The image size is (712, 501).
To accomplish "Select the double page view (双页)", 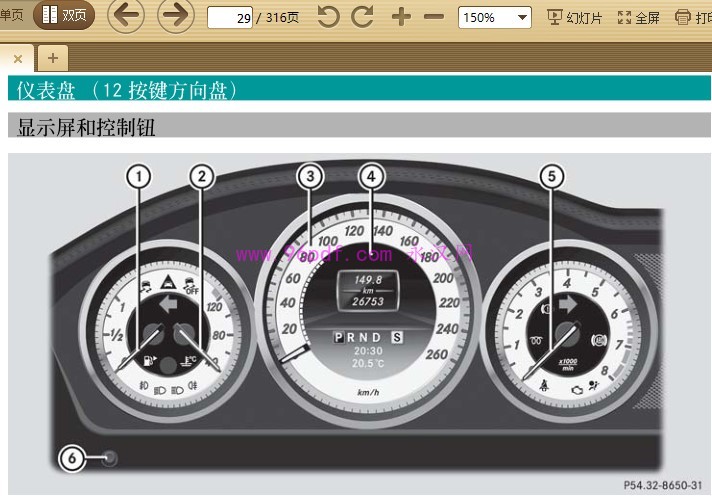I will point(64,15).
